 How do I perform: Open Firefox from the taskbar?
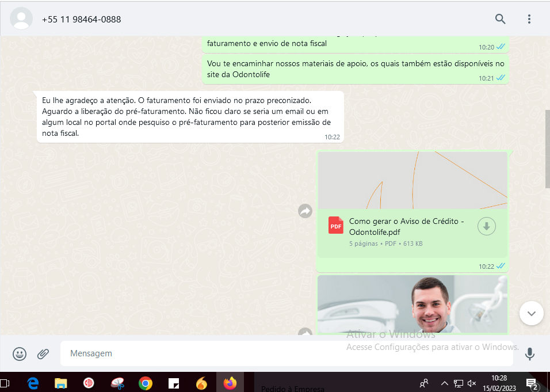[x=230, y=383]
